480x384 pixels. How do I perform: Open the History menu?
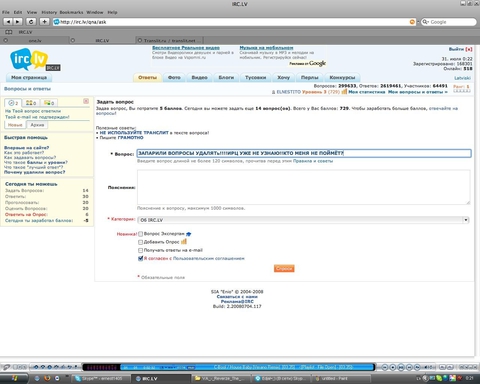(x=49, y=12)
